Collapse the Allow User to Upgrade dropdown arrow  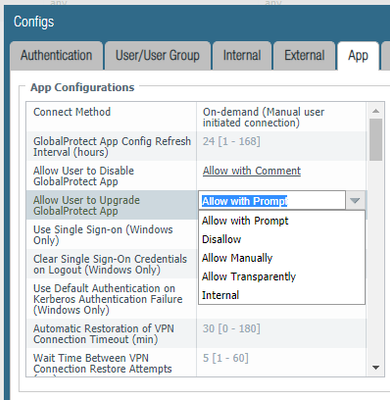(355, 201)
